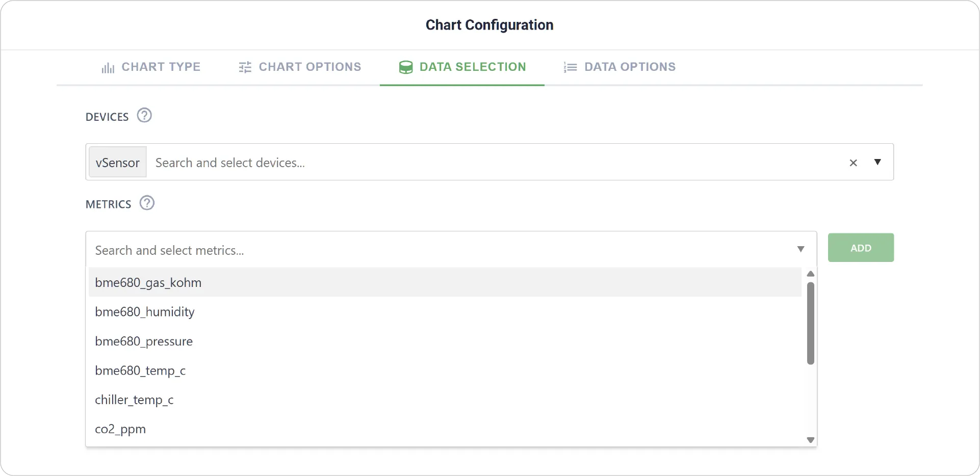980x476 pixels.
Task: Select the Data Selection tab
Action: (x=462, y=67)
